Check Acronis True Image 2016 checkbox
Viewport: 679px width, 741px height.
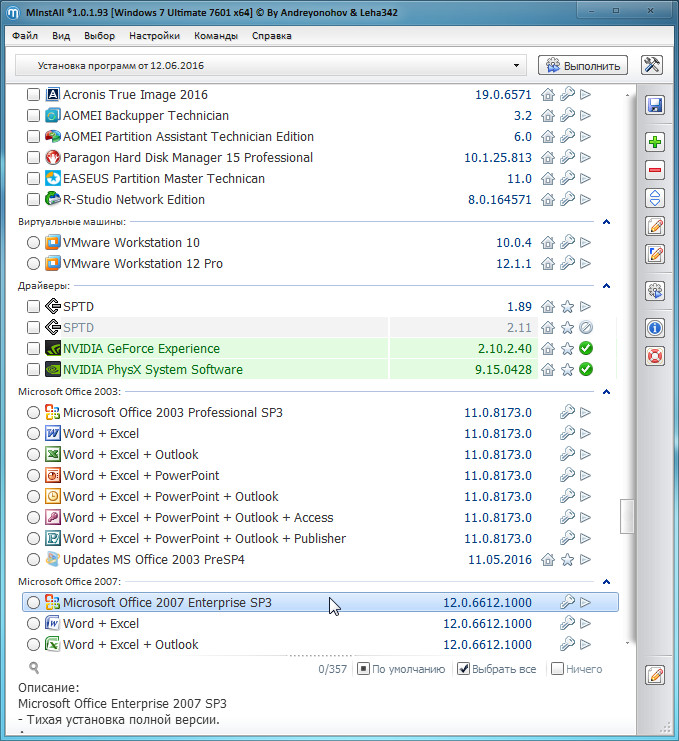pos(33,95)
